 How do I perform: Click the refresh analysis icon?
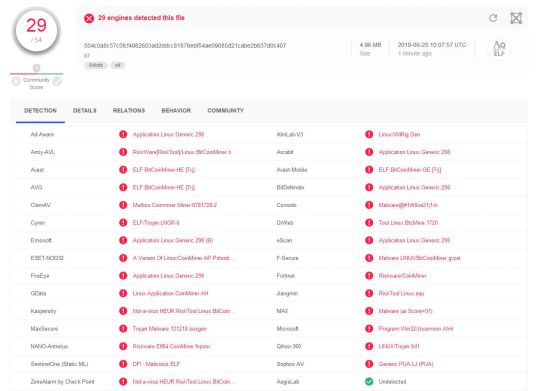pos(493,18)
